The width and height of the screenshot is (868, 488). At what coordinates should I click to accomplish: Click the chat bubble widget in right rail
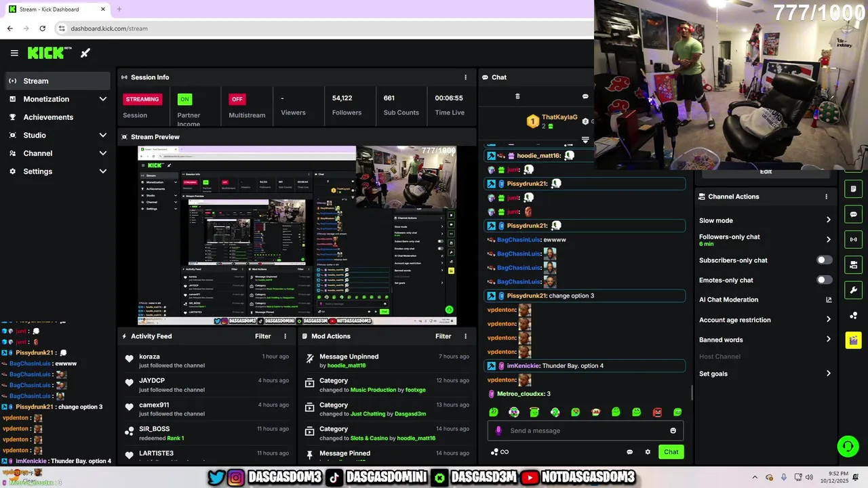pos(853,214)
